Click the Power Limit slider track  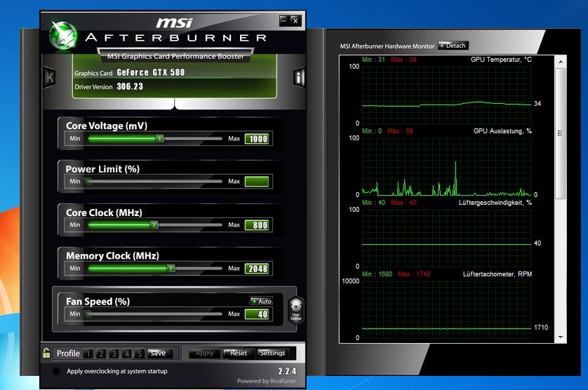click(154, 182)
